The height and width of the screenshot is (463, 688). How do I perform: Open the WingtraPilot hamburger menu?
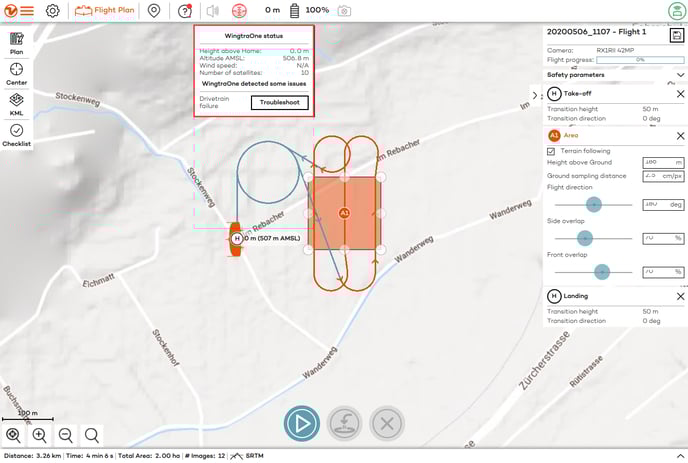[19, 10]
